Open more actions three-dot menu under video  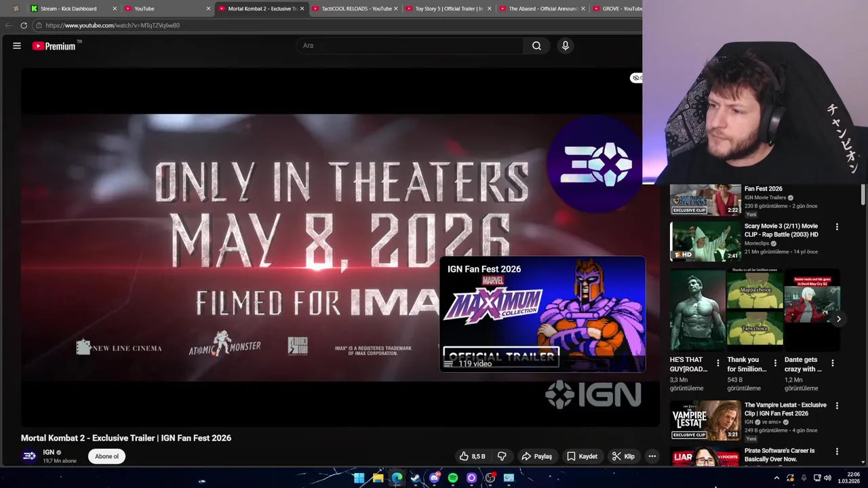(x=652, y=456)
